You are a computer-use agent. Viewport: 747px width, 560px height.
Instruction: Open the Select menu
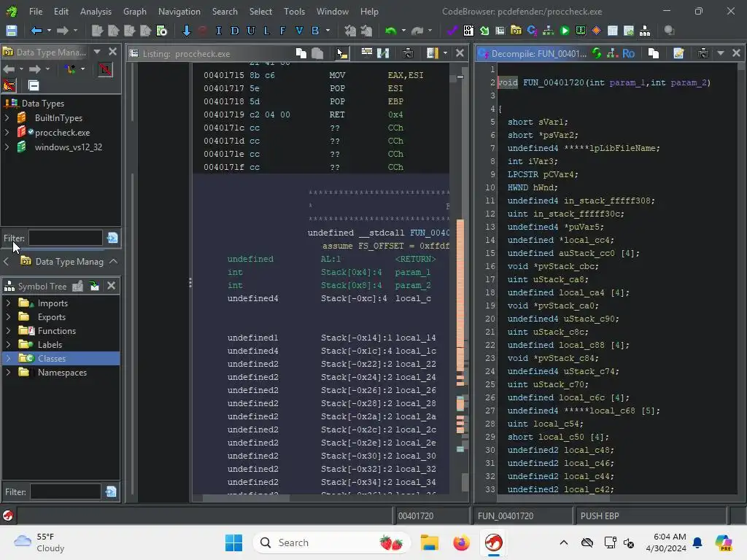[260, 12]
